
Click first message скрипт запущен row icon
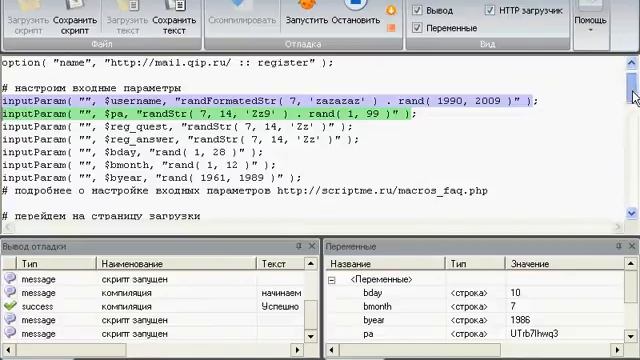point(10,279)
